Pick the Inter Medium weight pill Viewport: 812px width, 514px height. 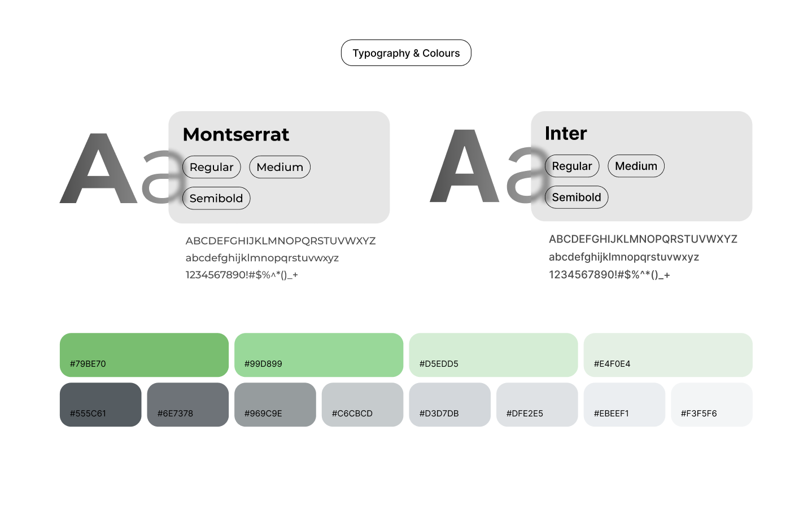click(x=636, y=166)
